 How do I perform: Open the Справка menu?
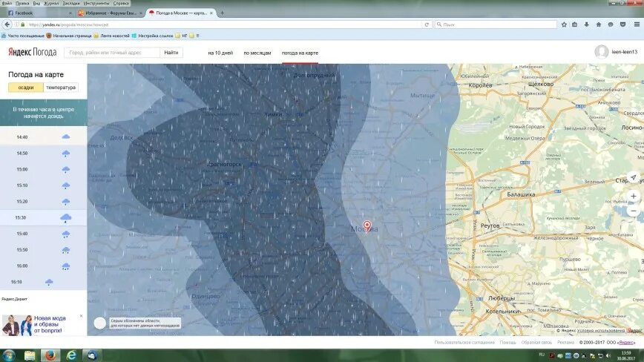pos(121,3)
